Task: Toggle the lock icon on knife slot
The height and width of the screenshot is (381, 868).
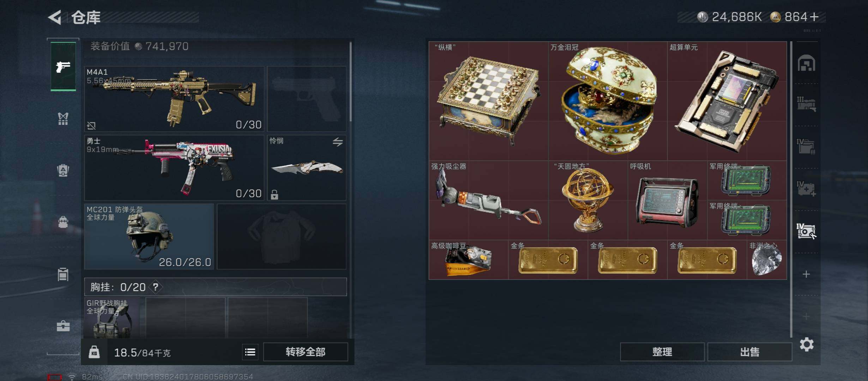Action: click(x=275, y=194)
